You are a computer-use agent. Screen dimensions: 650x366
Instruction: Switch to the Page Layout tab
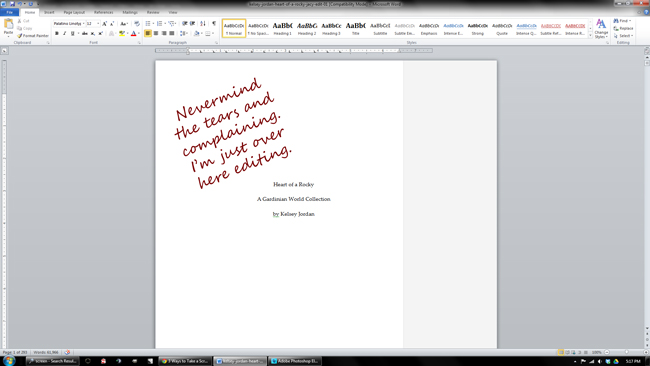click(x=74, y=12)
